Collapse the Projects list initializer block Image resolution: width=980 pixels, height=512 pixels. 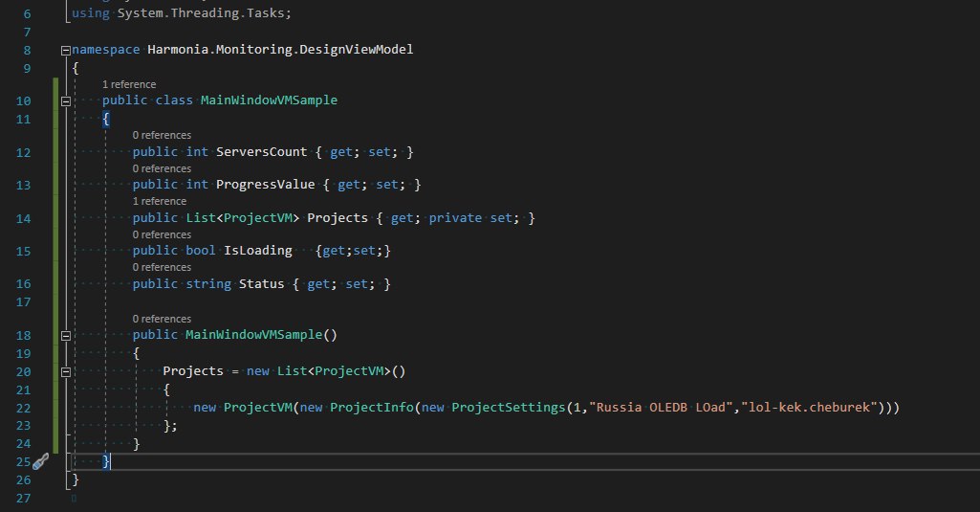click(66, 372)
